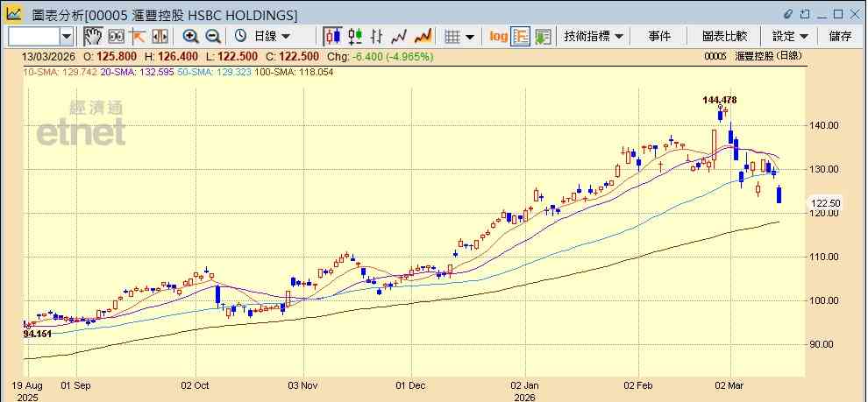The image size is (868, 402).
Task: Click the binoculars view icon
Action: 116,37
